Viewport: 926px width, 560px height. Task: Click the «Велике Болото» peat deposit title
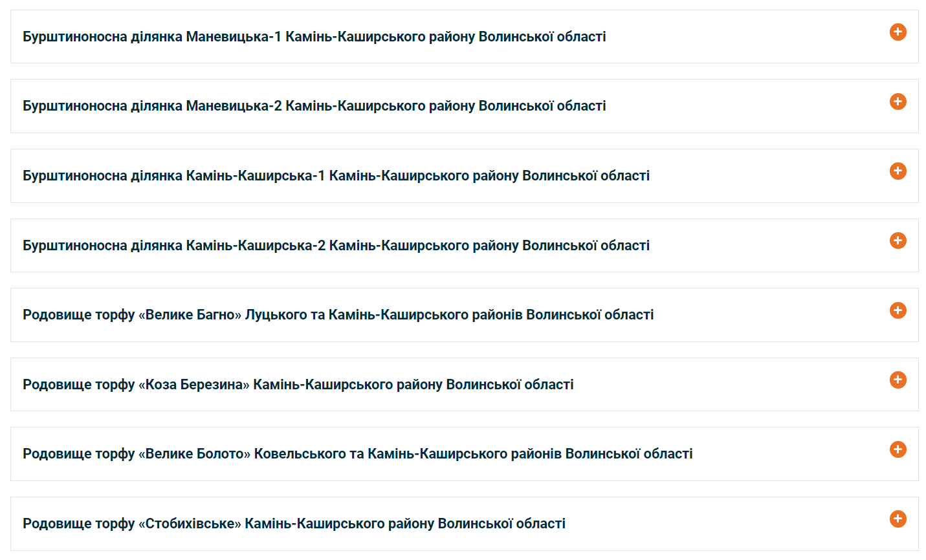(x=357, y=454)
